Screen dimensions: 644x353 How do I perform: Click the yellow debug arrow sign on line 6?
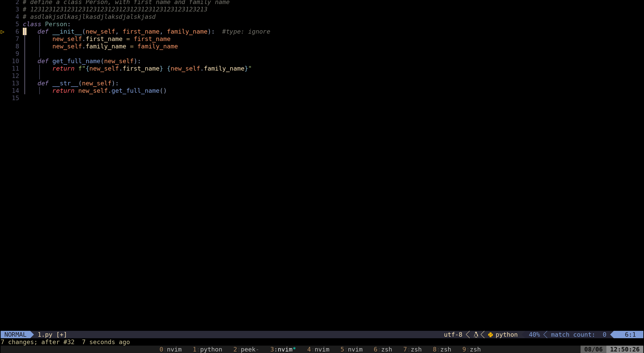[x=3, y=32]
